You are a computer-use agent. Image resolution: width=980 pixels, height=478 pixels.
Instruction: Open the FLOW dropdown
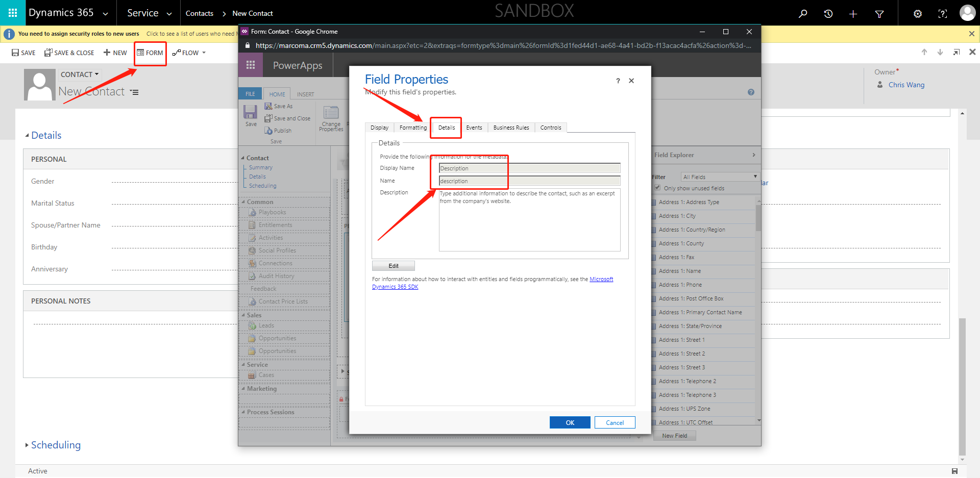point(189,53)
